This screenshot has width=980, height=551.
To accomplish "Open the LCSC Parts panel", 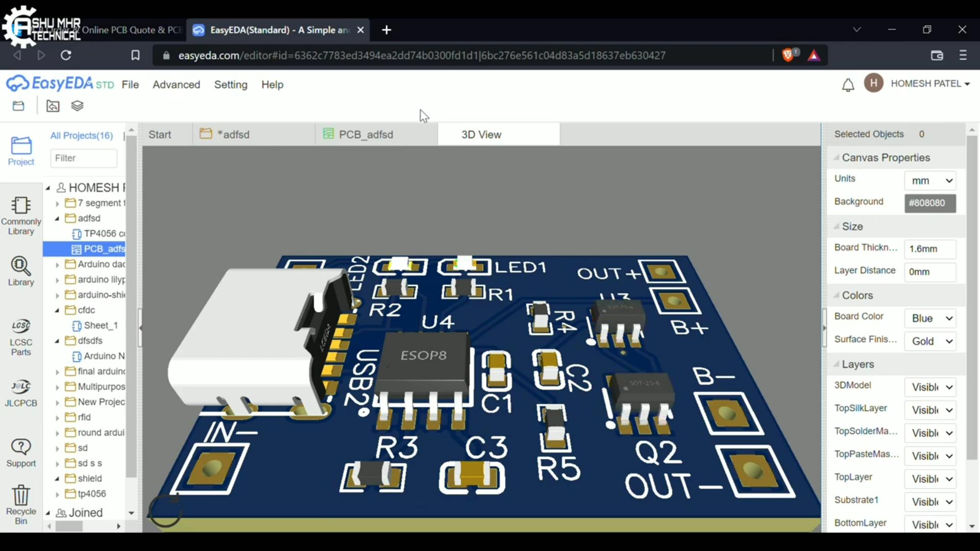I will [x=21, y=337].
